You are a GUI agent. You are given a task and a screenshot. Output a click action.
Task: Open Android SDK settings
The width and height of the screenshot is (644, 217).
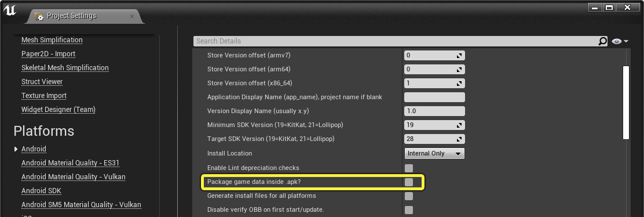(41, 191)
